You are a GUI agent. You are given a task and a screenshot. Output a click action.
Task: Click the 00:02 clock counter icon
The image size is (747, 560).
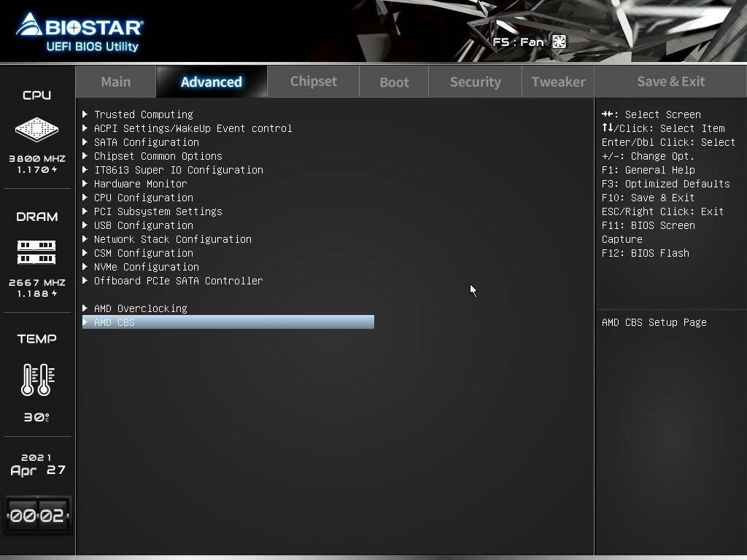point(36,515)
